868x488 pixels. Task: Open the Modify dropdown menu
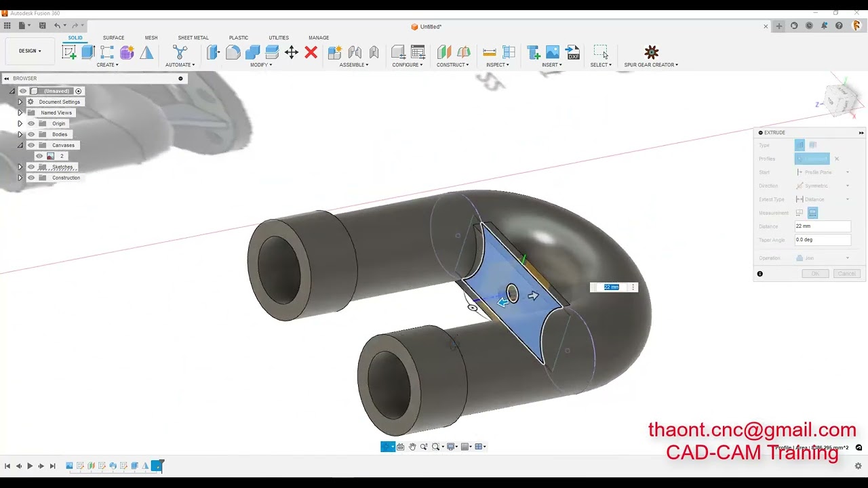click(261, 65)
